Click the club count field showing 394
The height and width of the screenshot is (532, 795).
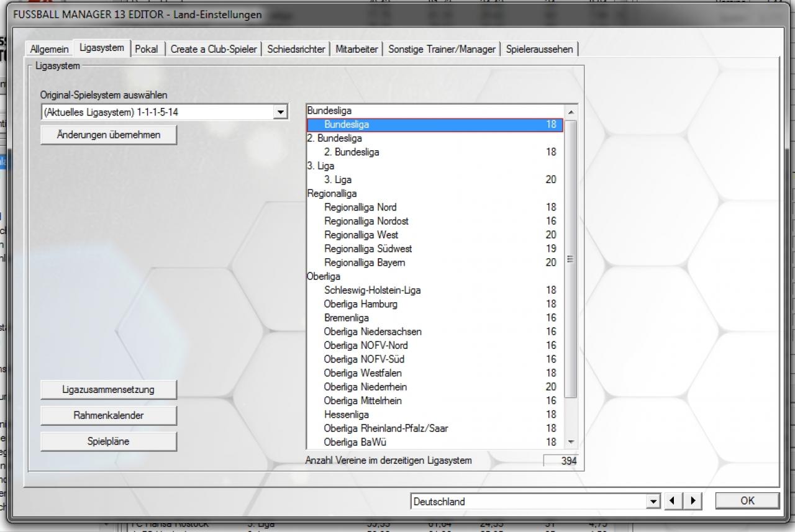pyautogui.click(x=561, y=461)
